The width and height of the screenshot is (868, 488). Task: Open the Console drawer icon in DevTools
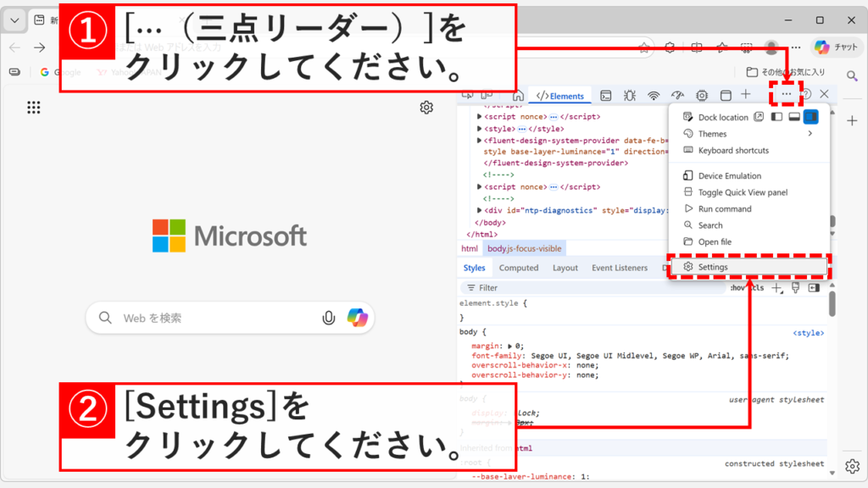(x=606, y=96)
